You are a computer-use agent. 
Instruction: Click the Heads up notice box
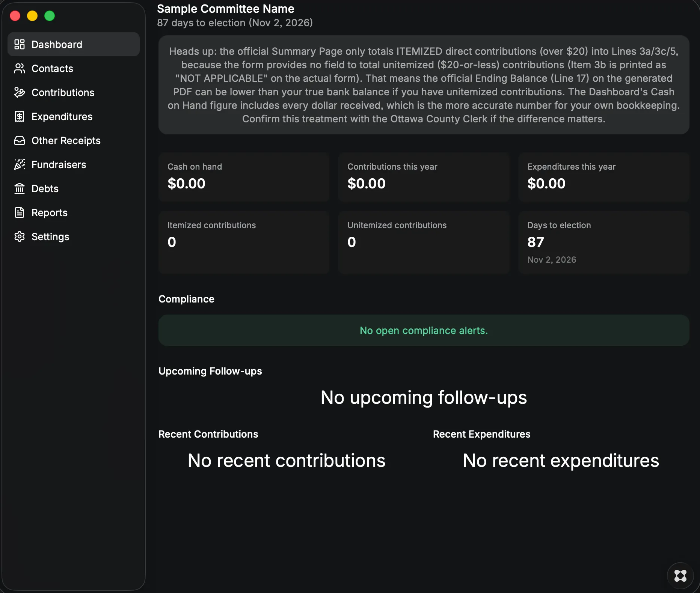[x=424, y=85]
